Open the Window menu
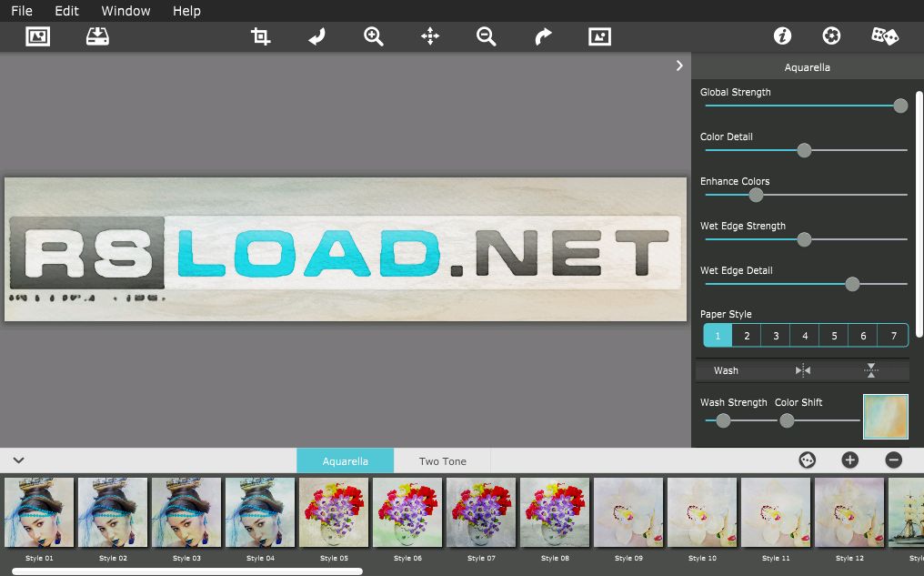 (126, 11)
